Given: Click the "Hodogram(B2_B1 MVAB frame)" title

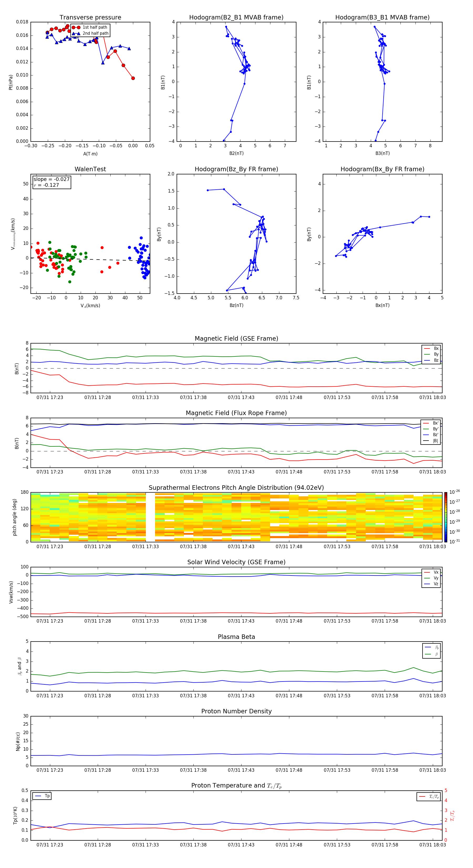Looking at the screenshot, I should (x=236, y=17).
